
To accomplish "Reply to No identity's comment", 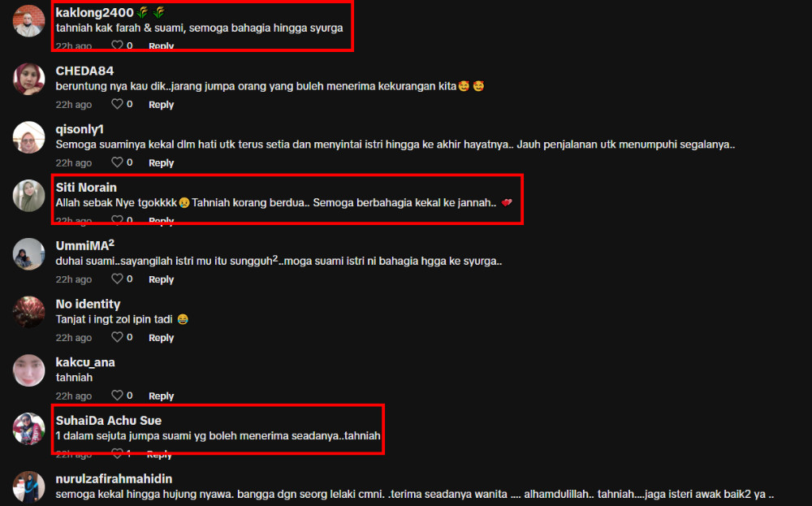I will [x=161, y=338].
